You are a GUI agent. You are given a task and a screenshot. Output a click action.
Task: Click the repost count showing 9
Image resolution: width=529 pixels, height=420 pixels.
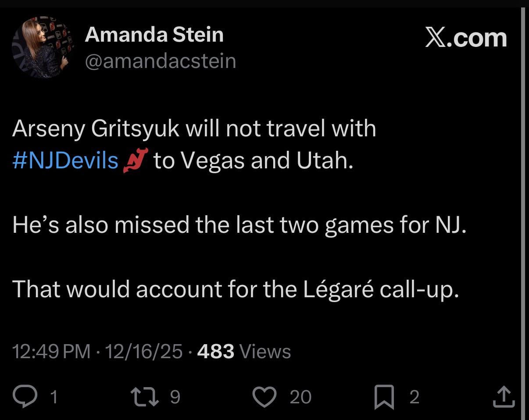click(175, 397)
